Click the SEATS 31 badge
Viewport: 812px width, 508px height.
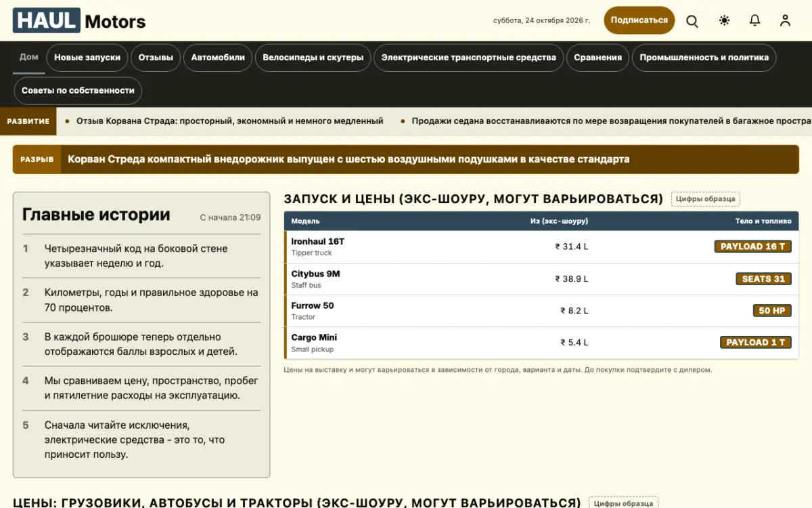pos(763,279)
